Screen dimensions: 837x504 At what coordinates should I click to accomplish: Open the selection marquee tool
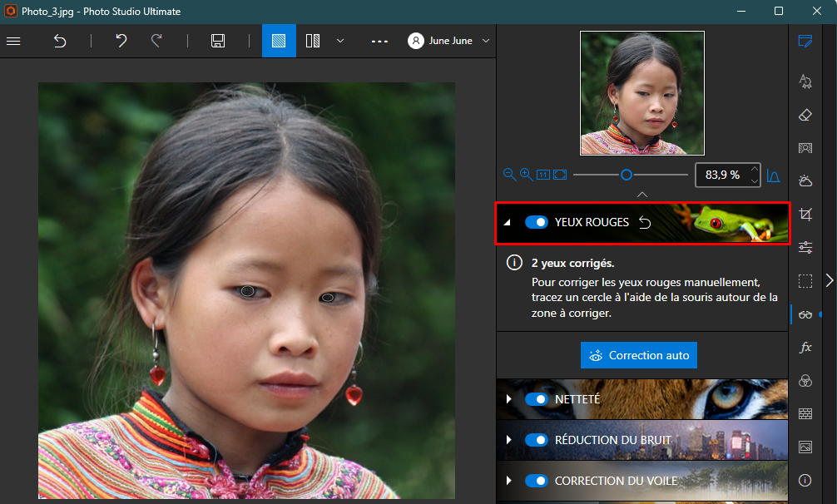[805, 280]
